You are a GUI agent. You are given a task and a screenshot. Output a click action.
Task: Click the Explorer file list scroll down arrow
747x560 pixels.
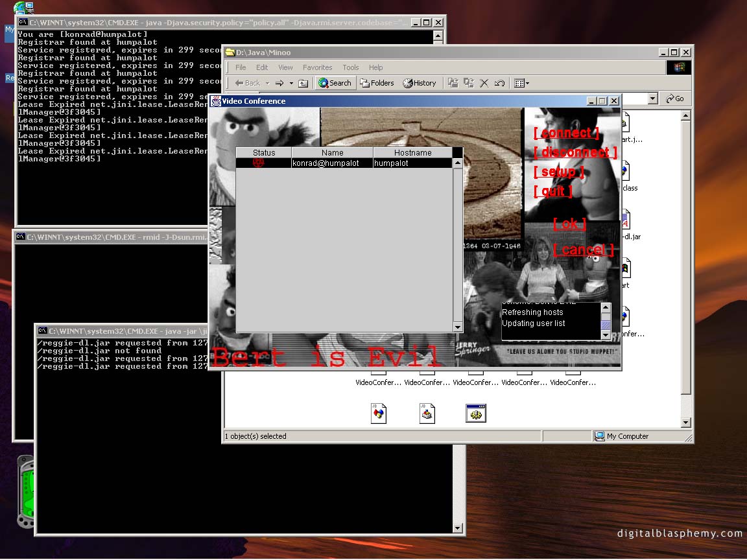(685, 422)
